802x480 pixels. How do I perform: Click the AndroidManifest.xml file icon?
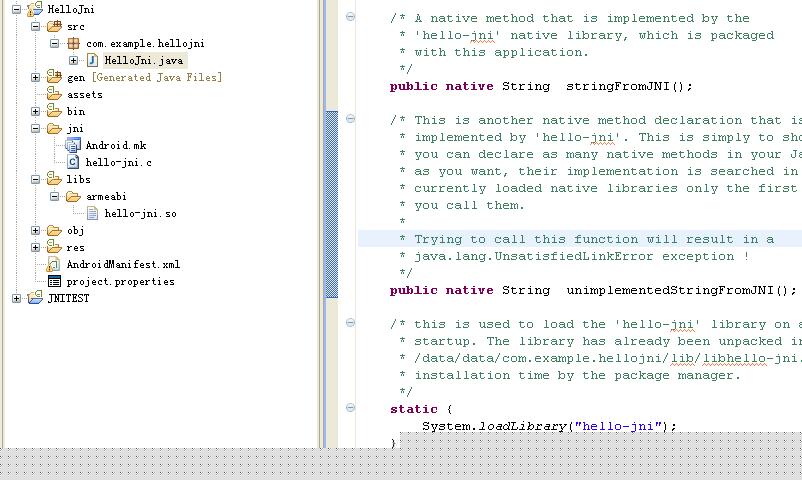pyautogui.click(x=54, y=265)
